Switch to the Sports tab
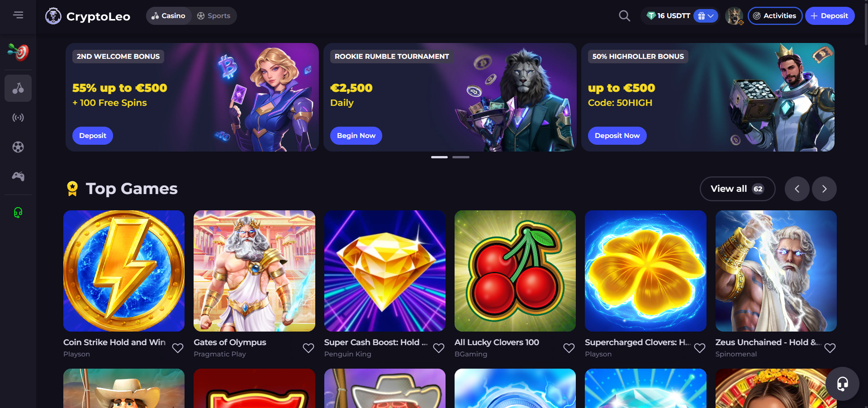Viewport: 868px width, 408px height. click(x=213, y=16)
